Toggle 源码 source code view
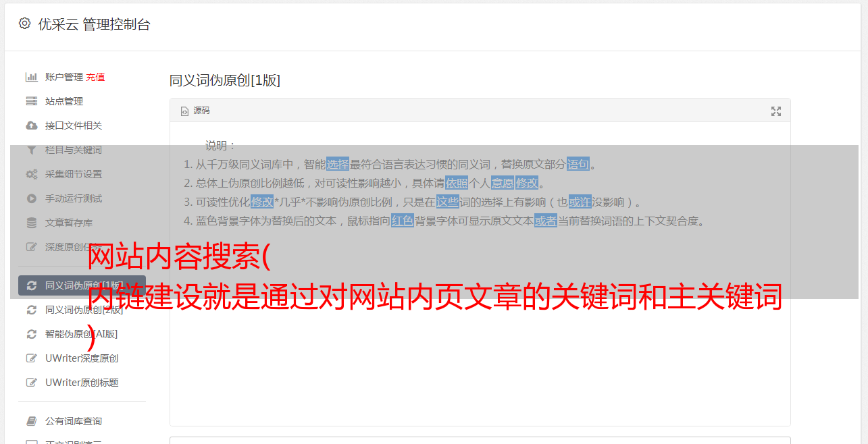Screen dimensions: 868x444 pos(195,111)
